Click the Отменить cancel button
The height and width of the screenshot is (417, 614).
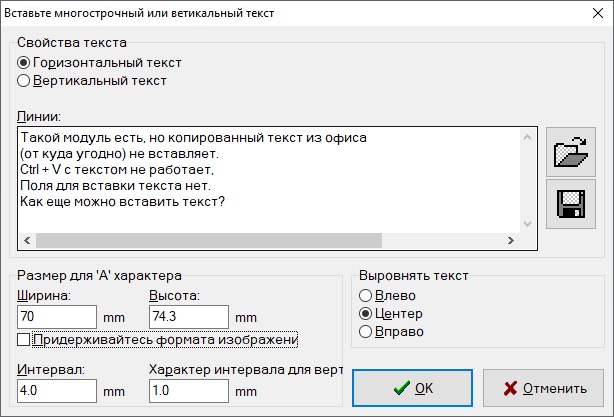[x=543, y=388]
